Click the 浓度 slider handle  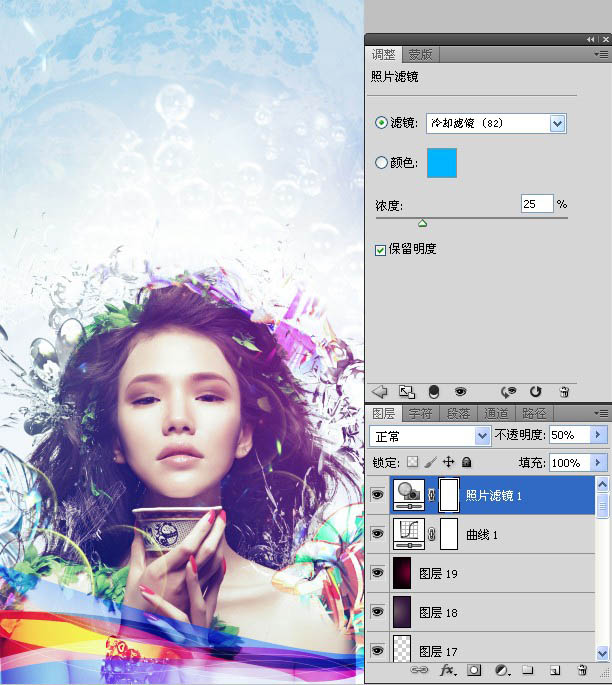422,224
